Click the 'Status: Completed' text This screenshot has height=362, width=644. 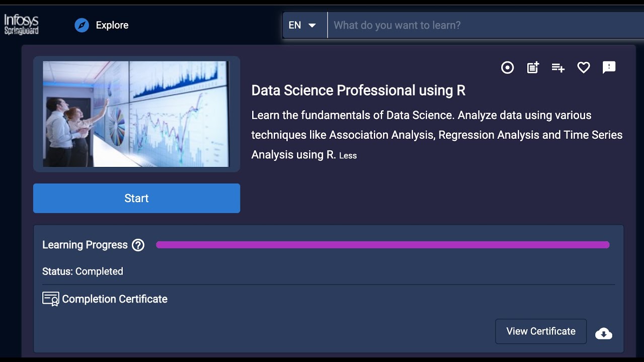pyautogui.click(x=83, y=271)
